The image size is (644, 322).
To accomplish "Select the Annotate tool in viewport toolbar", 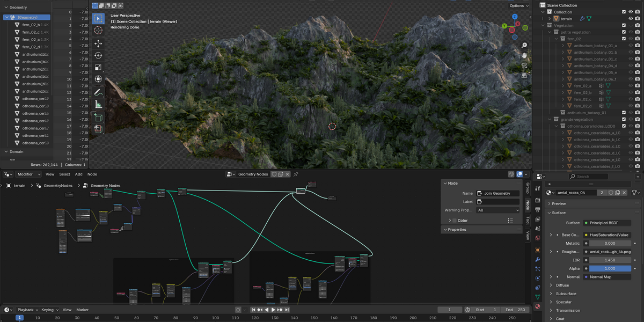I will coord(98,92).
